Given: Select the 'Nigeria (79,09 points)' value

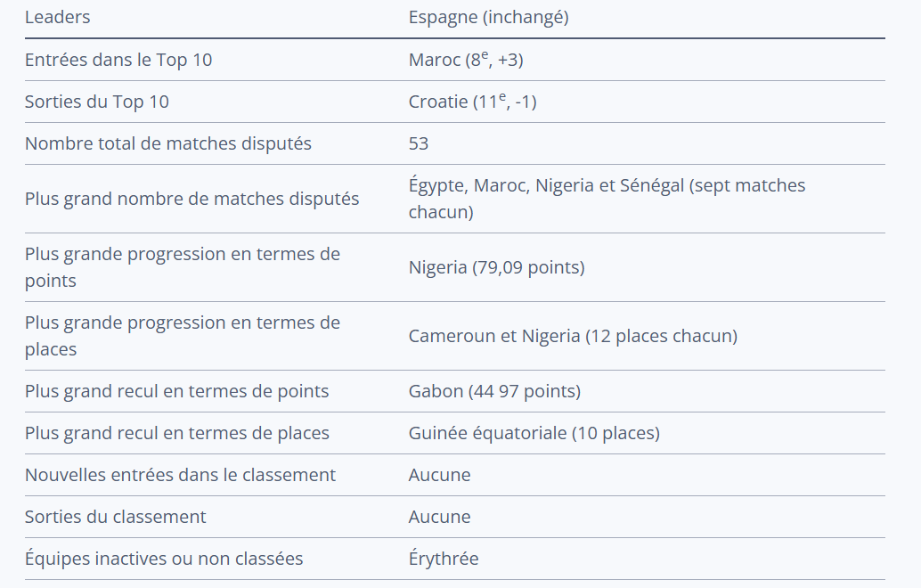Looking at the screenshot, I should point(496,267).
